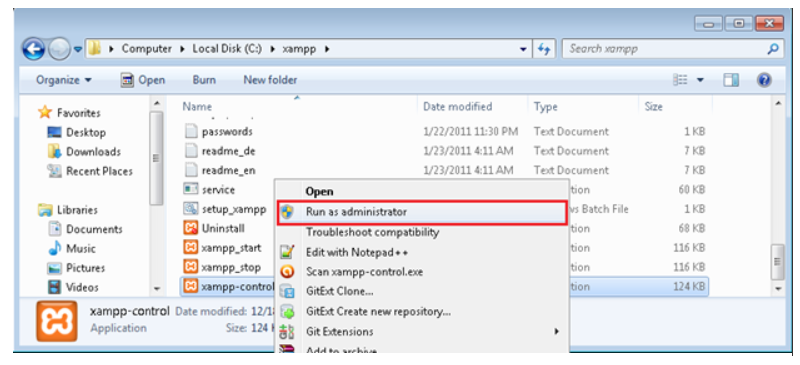800x365 pixels.
Task: Click the file list vertical scrollbar thumb
Action: pos(778,261)
